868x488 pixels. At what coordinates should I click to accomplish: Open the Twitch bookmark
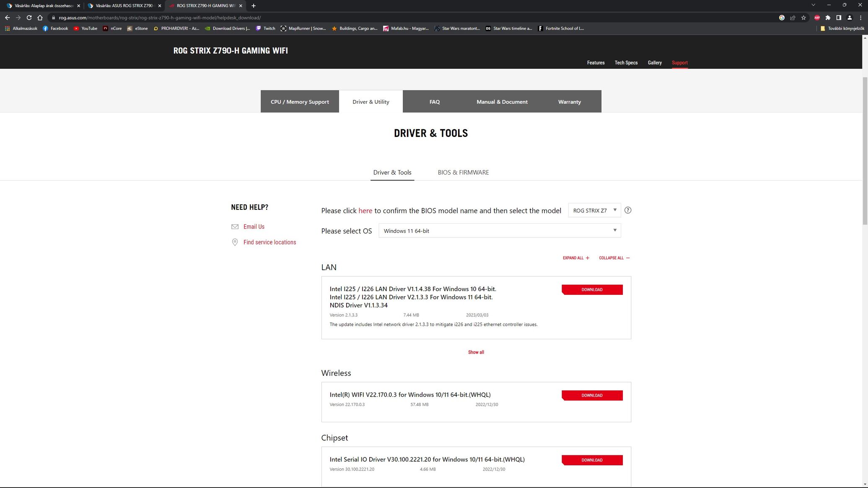(x=265, y=28)
